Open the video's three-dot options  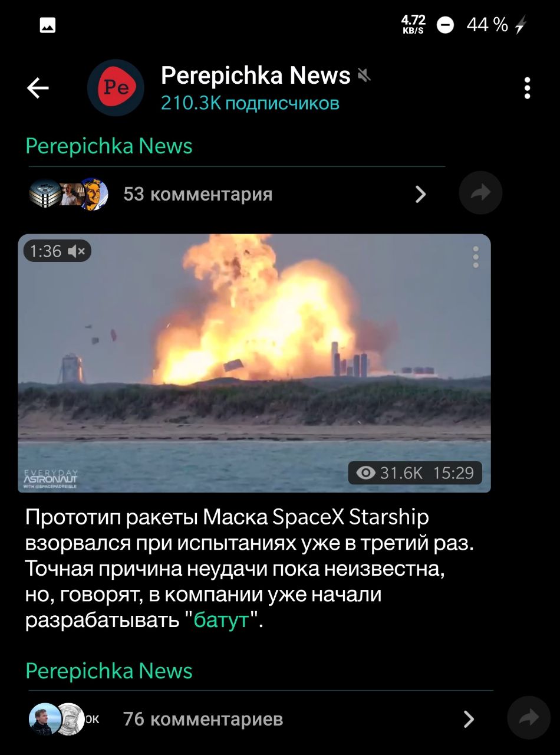point(476,257)
